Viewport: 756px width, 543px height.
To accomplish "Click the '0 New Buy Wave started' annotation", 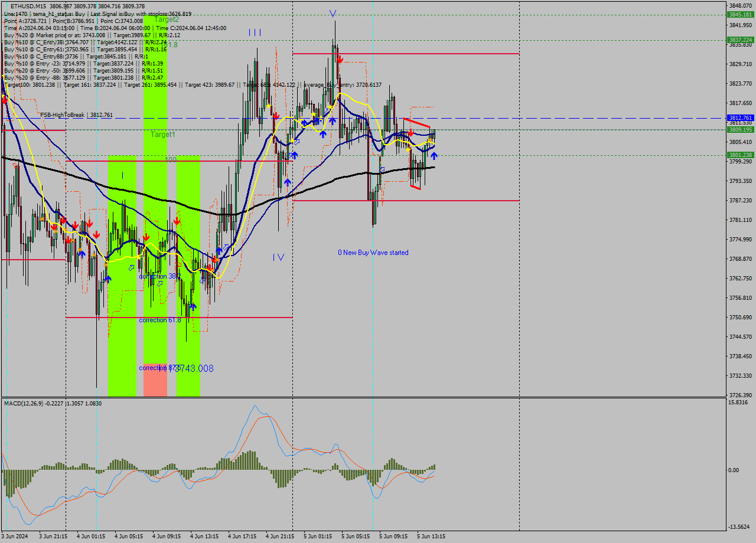I will click(373, 252).
